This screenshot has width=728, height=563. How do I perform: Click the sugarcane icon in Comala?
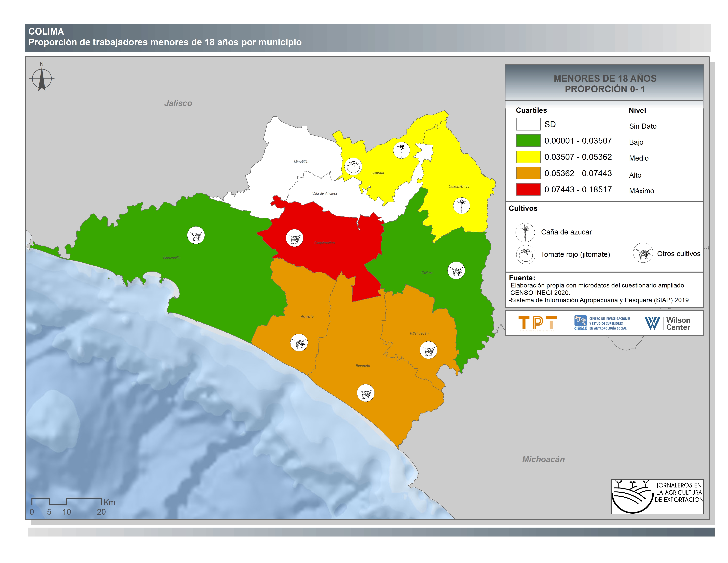[x=401, y=150]
